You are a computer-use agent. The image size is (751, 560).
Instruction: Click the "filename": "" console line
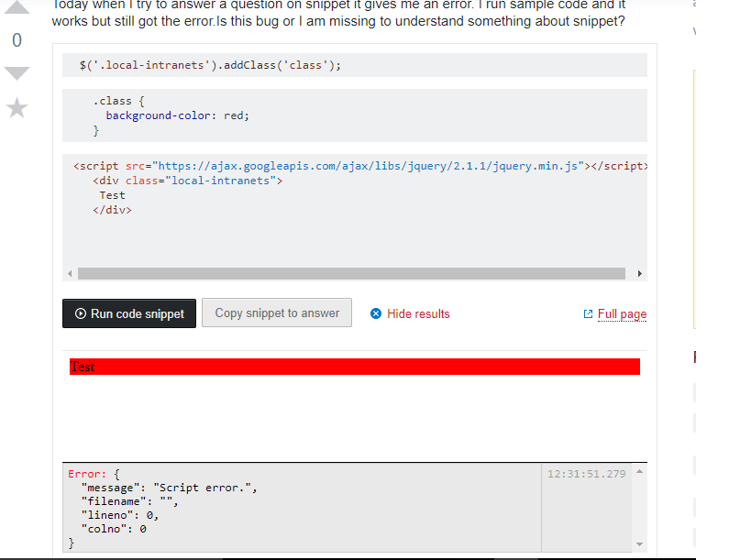(x=129, y=501)
